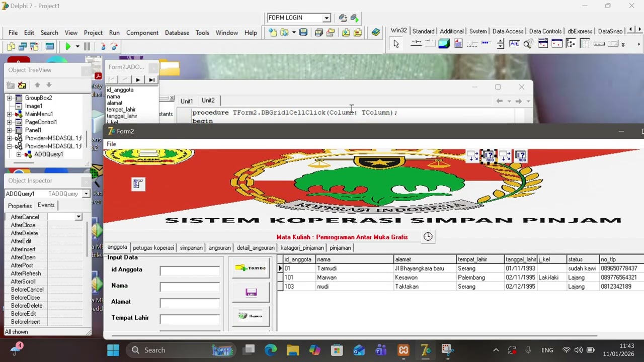Expand the Panel1 tree node
Screen dimensions: 644x362
pyautogui.click(x=9, y=130)
